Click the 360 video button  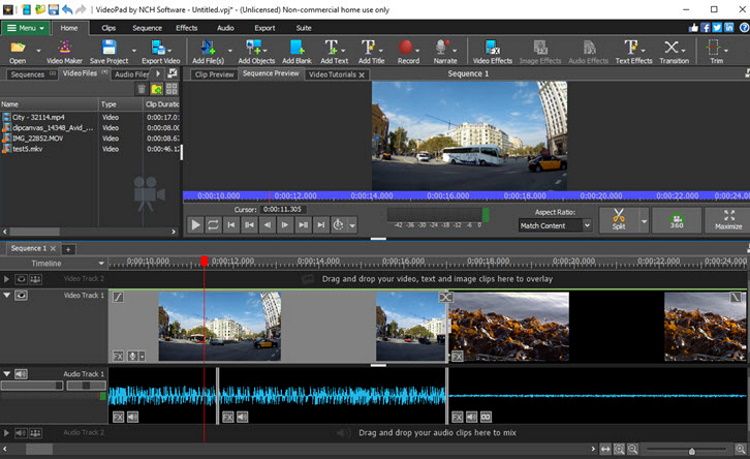click(x=676, y=219)
